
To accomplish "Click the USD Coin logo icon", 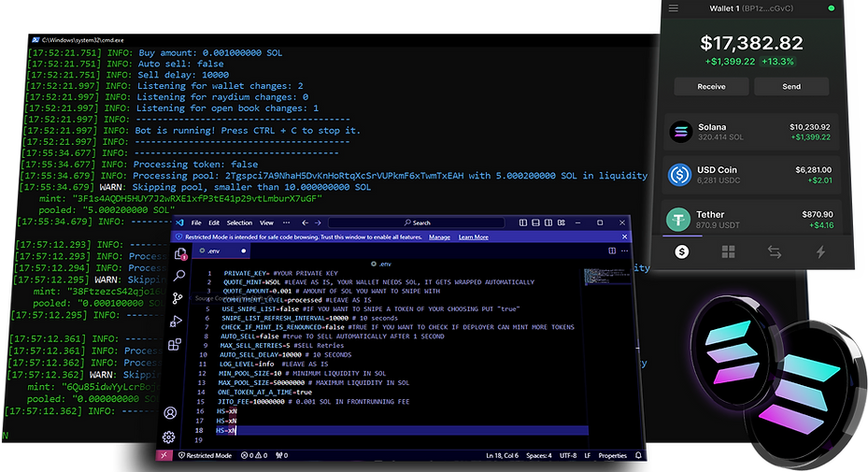I will (x=679, y=175).
